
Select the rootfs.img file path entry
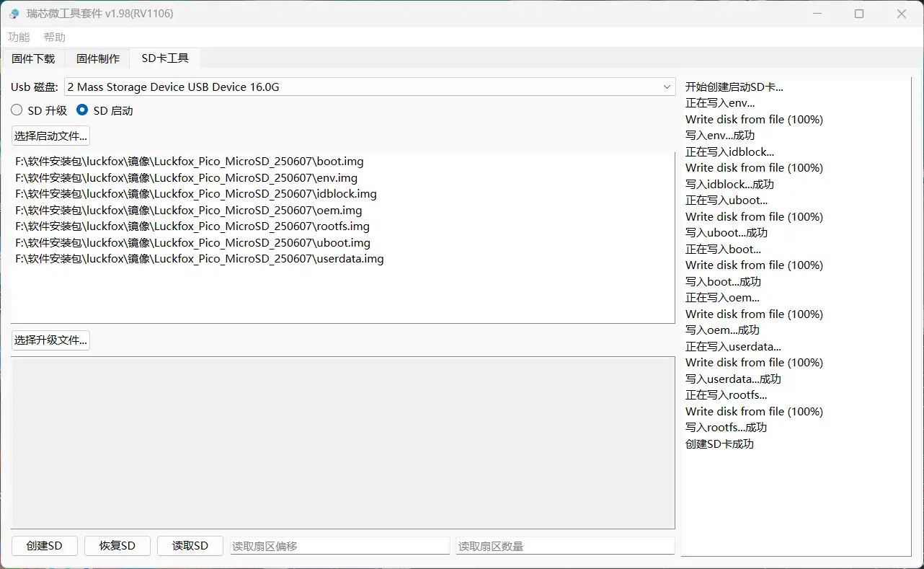192,226
